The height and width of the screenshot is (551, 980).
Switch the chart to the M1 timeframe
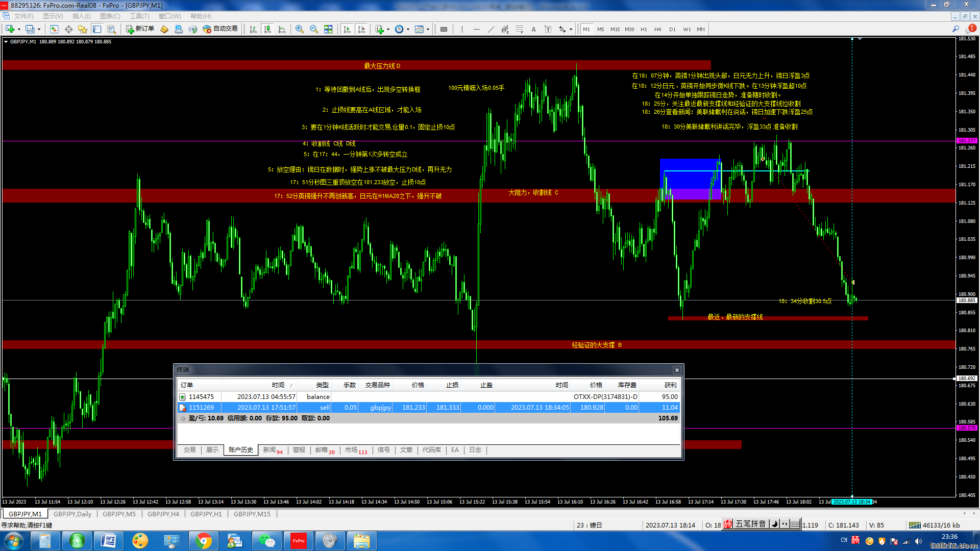tap(586, 29)
